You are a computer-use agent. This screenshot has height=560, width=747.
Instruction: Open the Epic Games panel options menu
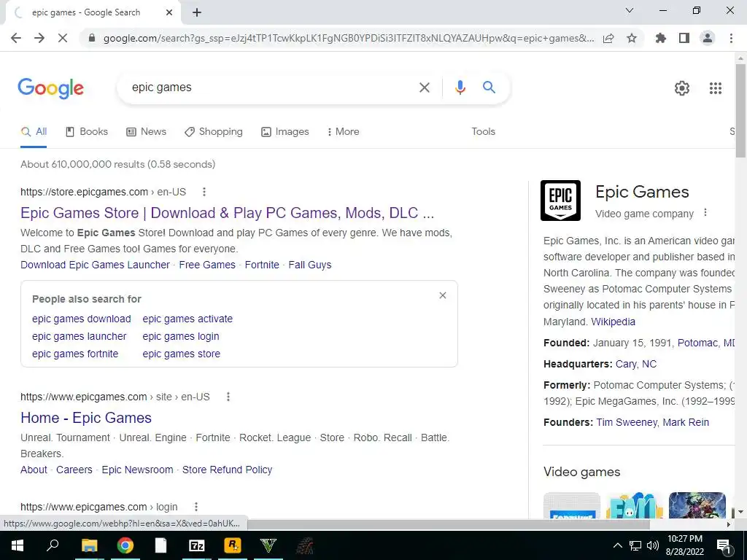tap(705, 213)
